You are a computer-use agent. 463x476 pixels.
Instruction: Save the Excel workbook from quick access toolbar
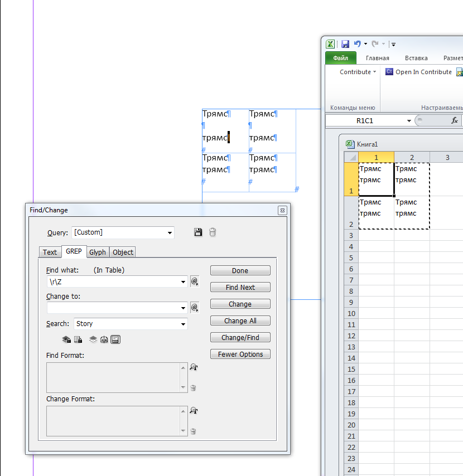tap(345, 44)
